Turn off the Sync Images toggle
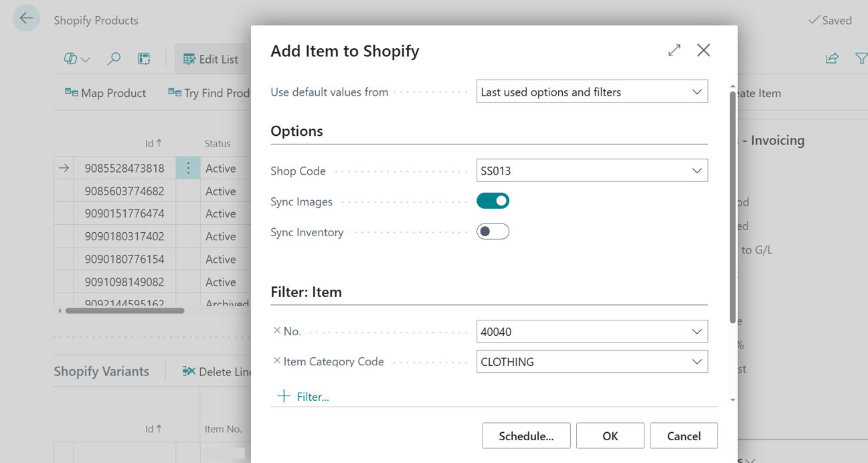 pos(493,201)
